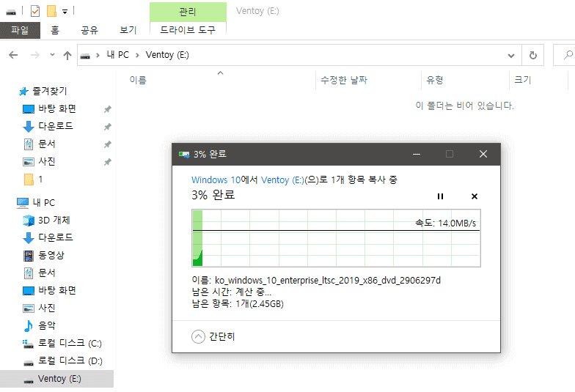
Task: Select the 관리 contextual tab
Action: 188,12
